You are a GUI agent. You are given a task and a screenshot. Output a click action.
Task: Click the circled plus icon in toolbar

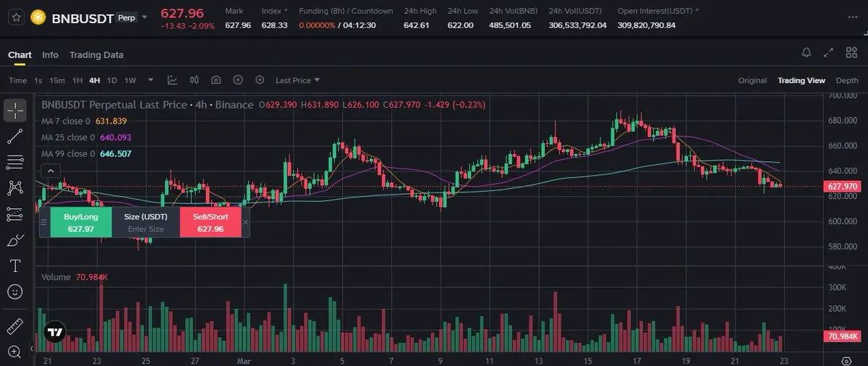pyautogui.click(x=238, y=80)
